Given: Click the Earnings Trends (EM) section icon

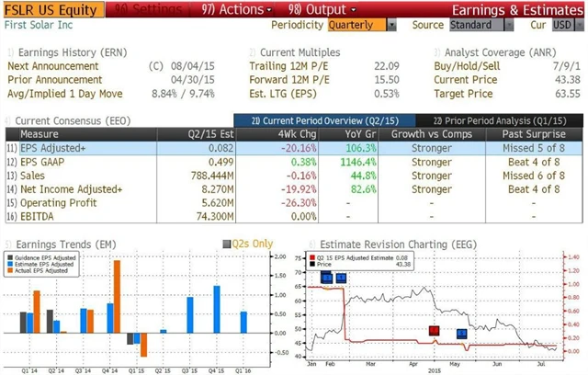Looking at the screenshot, I should click(9, 244).
